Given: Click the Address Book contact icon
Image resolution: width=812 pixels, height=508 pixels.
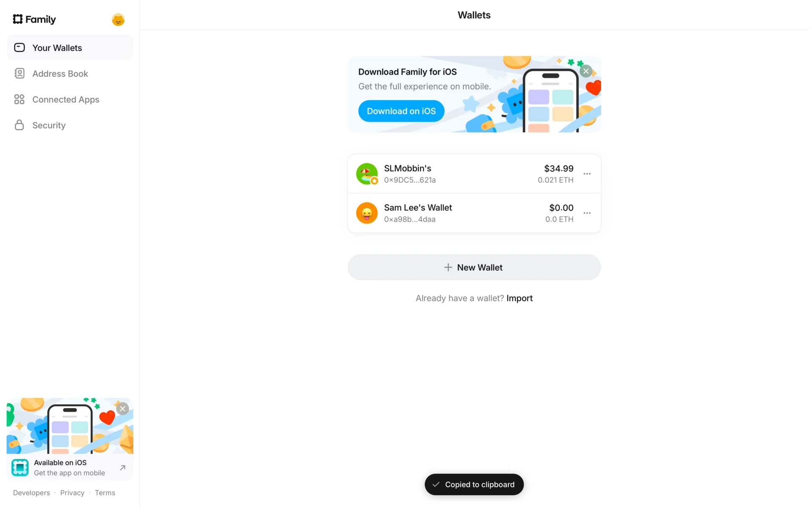Looking at the screenshot, I should click(19, 73).
